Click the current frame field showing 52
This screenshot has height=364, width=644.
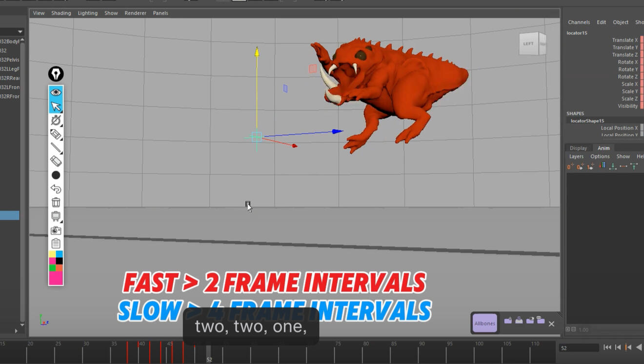[x=579, y=348]
